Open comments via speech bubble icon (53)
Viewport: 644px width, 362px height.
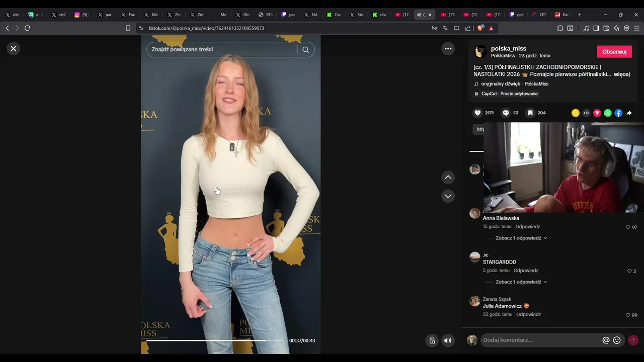[506, 113]
